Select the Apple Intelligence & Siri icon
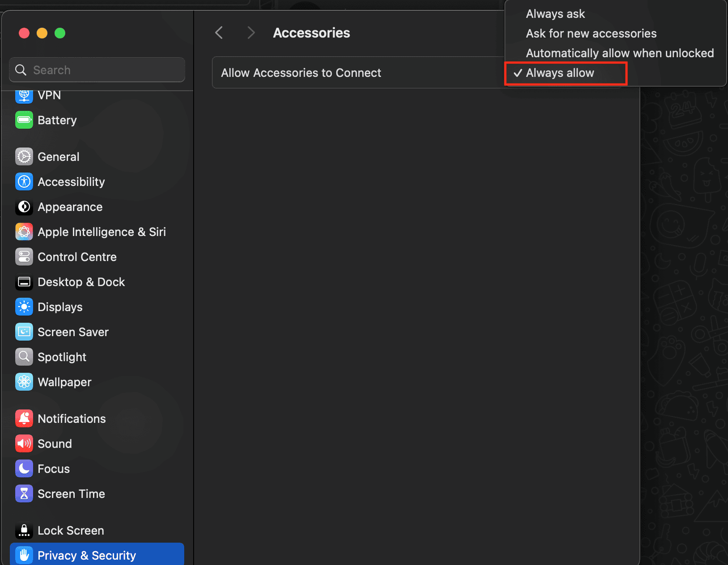Screen dimensions: 728x565 tap(24, 232)
